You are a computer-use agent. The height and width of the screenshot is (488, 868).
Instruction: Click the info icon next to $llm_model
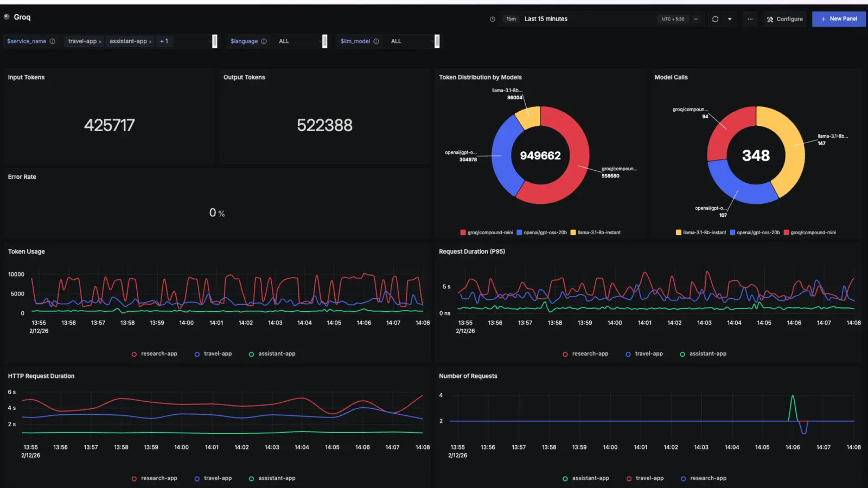376,41
